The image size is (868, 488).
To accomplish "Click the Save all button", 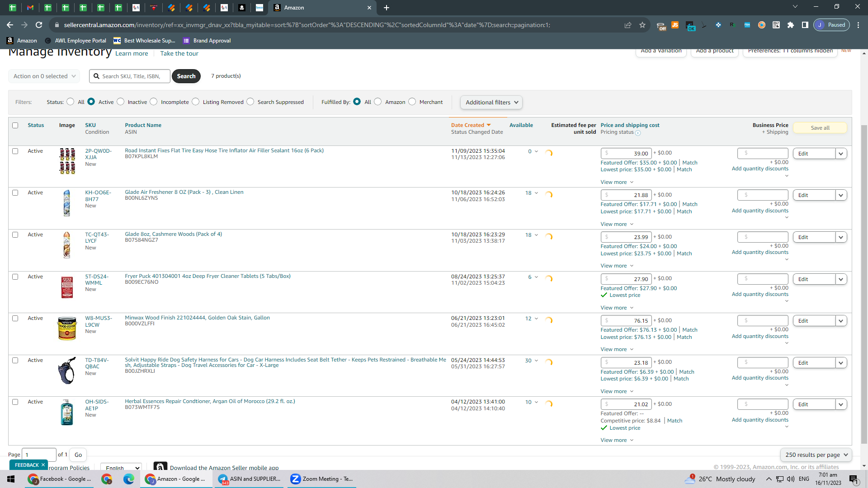I will tap(820, 128).
